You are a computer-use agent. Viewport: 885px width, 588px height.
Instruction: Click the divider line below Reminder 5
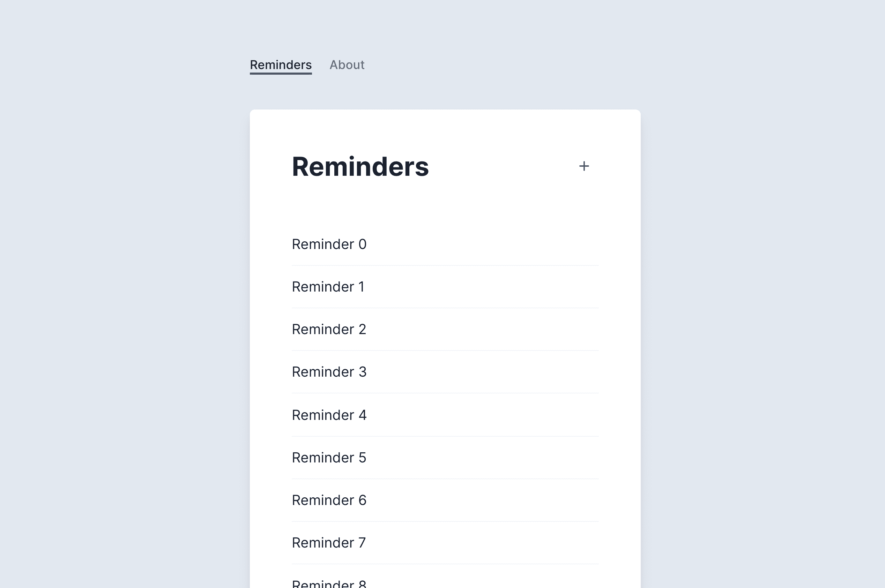click(x=445, y=479)
